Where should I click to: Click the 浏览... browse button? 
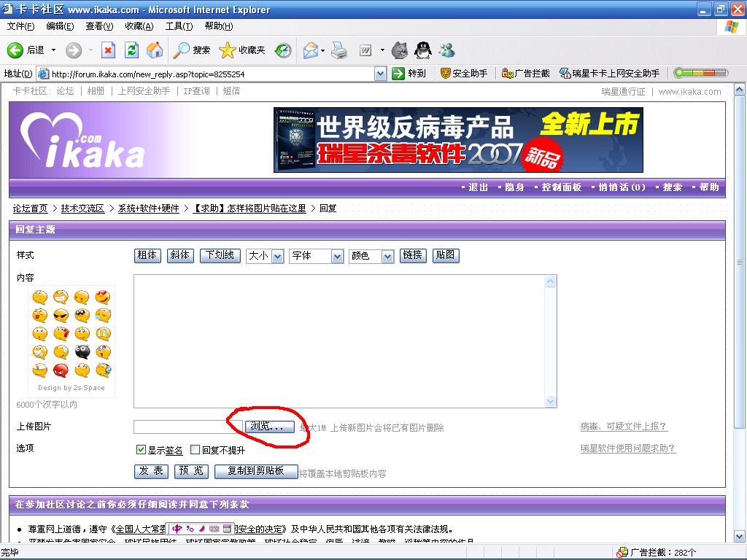[x=270, y=427]
